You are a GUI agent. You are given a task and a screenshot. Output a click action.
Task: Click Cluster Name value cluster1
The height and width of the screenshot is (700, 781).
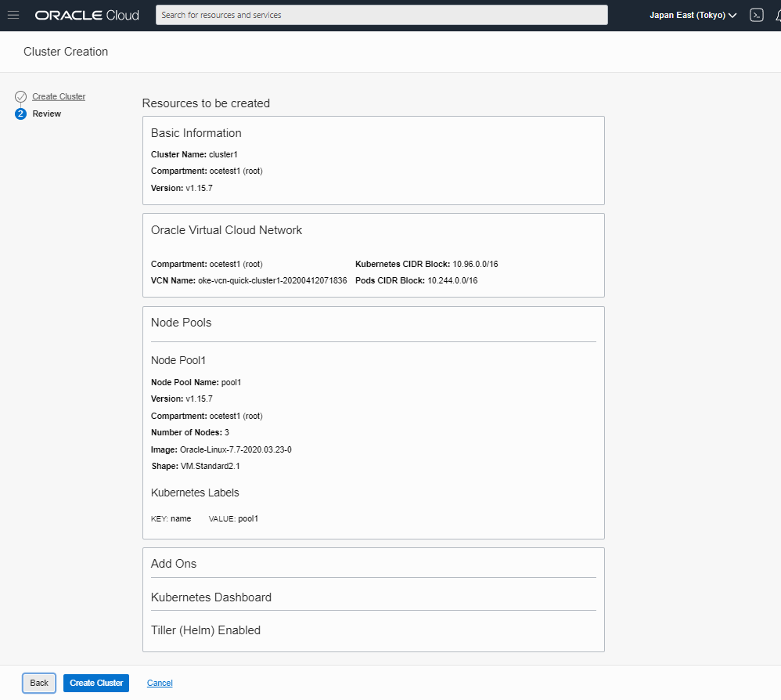223,154
